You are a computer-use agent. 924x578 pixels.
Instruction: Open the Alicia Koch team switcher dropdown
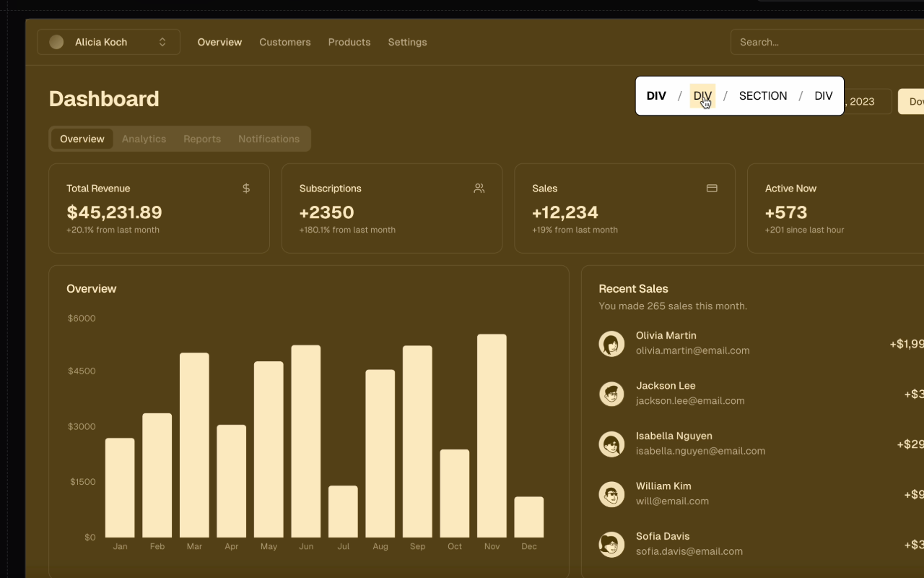[x=108, y=42]
